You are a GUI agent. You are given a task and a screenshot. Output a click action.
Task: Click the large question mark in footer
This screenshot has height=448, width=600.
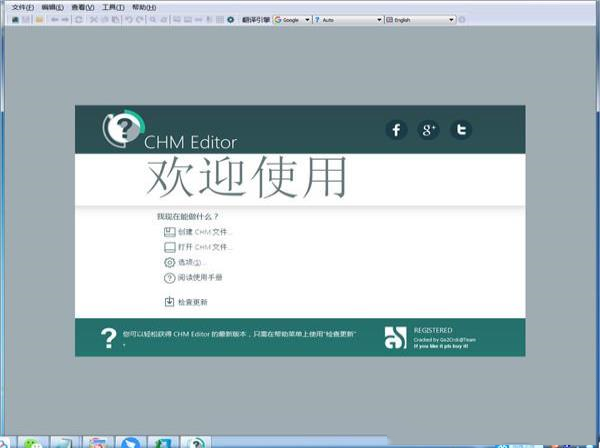109,338
